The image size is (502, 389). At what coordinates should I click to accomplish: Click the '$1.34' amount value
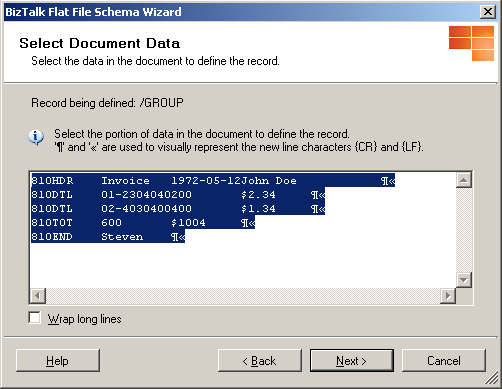point(258,208)
